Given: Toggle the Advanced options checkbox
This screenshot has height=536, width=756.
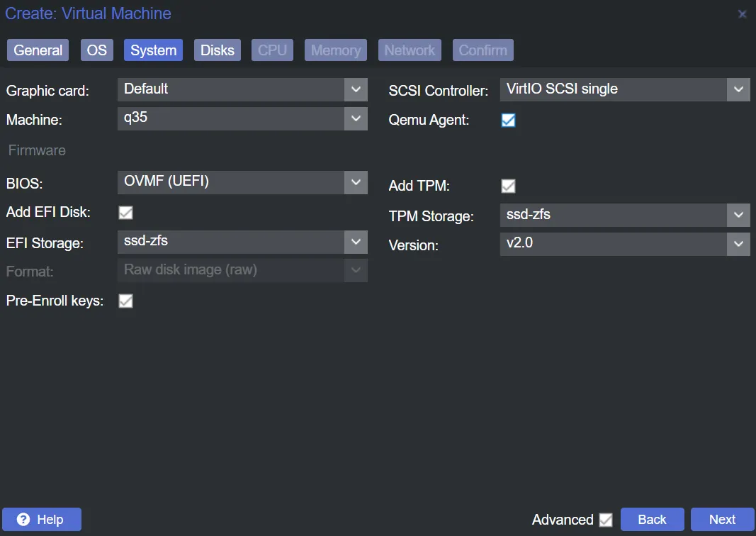Looking at the screenshot, I should [x=605, y=520].
